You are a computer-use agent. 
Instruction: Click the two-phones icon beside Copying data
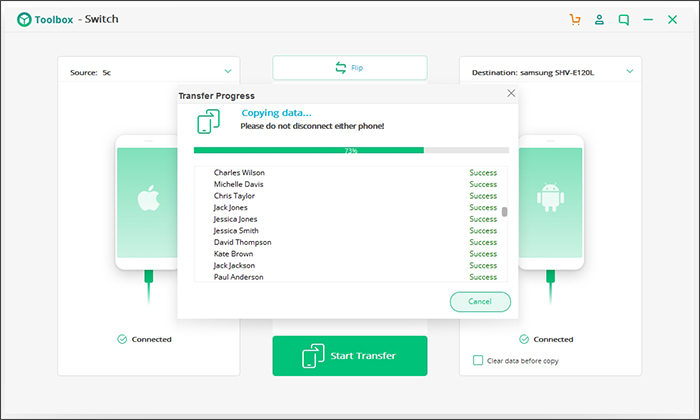click(x=208, y=121)
